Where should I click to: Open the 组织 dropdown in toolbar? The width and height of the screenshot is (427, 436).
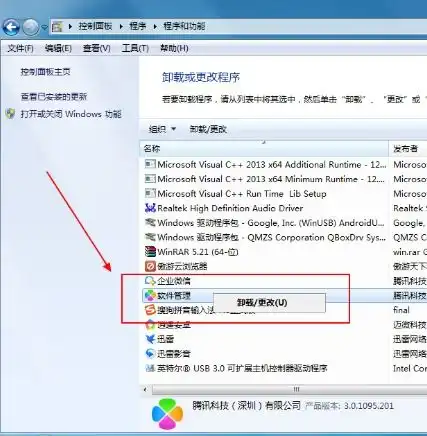[x=162, y=129]
